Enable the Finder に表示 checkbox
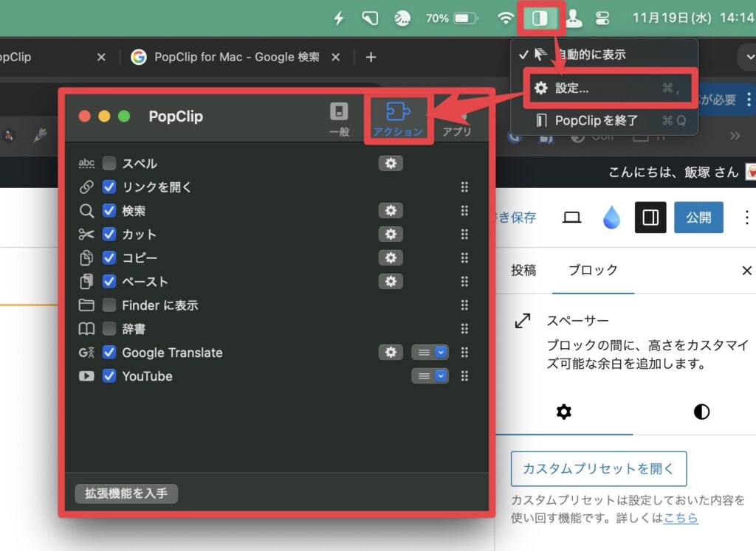Viewport: 756px width, 551px height. click(109, 305)
